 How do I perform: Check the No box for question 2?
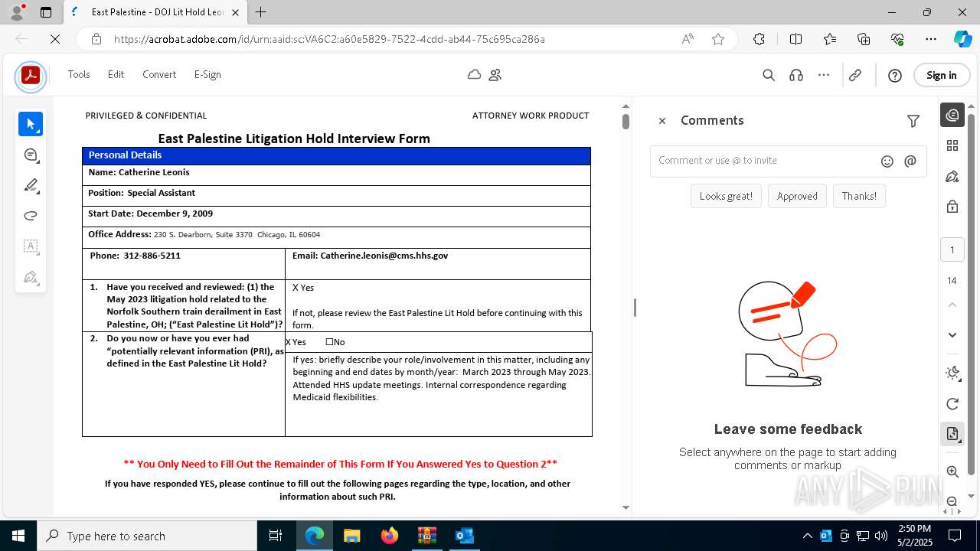tap(329, 342)
